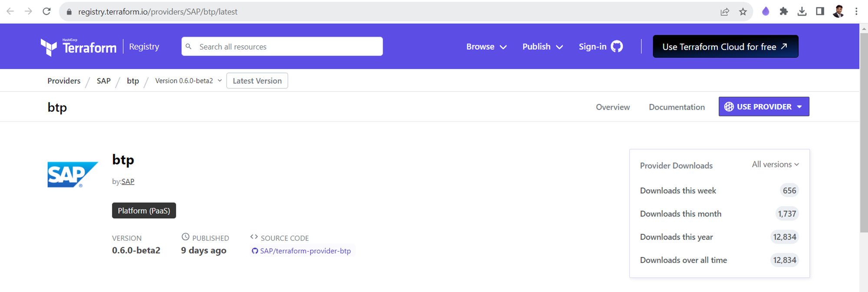868x292 pixels.
Task: Expand the Publish dropdown menu
Action: coord(542,47)
